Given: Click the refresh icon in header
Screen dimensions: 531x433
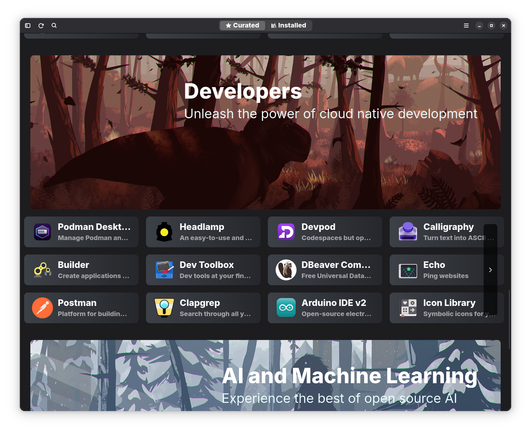Looking at the screenshot, I should (41, 25).
